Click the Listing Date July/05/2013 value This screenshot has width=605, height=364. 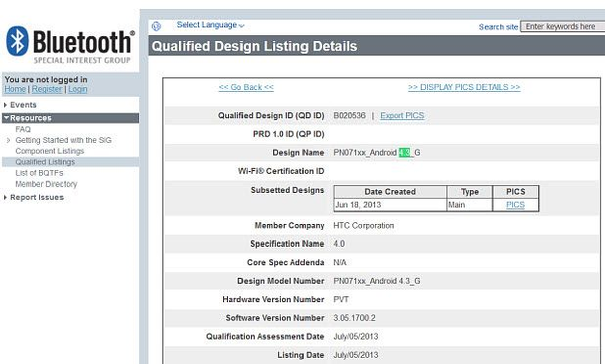[x=356, y=355]
